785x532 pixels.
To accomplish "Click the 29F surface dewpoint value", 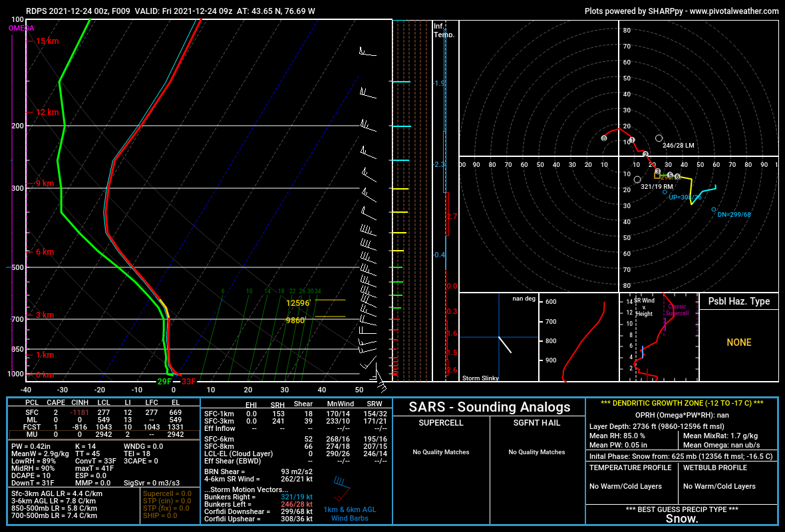I will tap(164, 382).
